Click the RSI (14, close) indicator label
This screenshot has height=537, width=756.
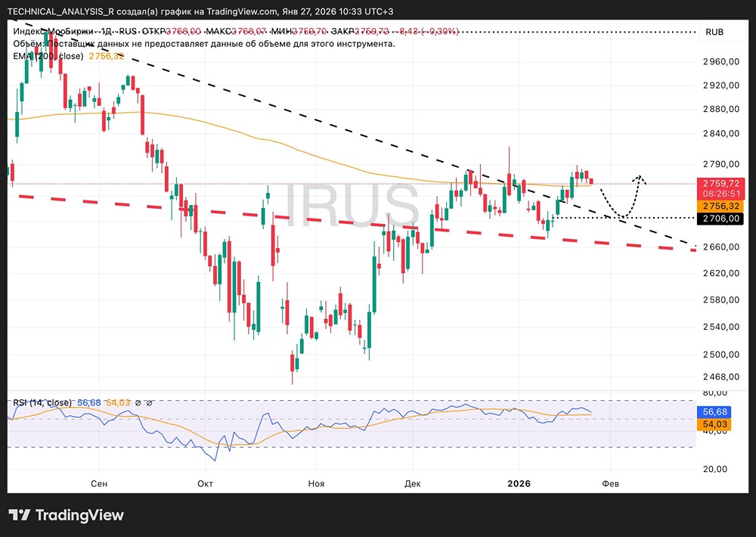[42, 402]
